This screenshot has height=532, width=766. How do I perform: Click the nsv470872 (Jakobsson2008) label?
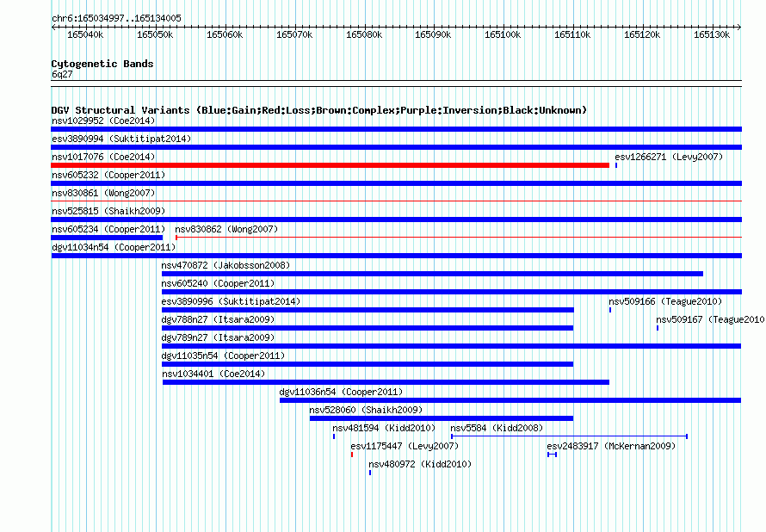pyautogui.click(x=225, y=265)
